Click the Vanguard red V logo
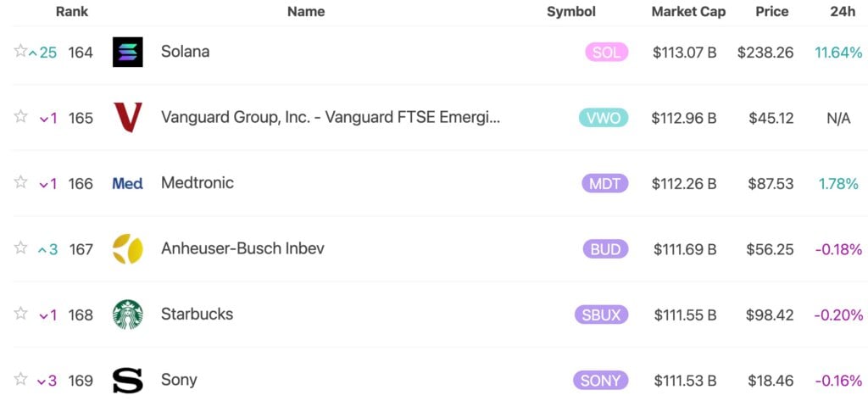 [127, 118]
